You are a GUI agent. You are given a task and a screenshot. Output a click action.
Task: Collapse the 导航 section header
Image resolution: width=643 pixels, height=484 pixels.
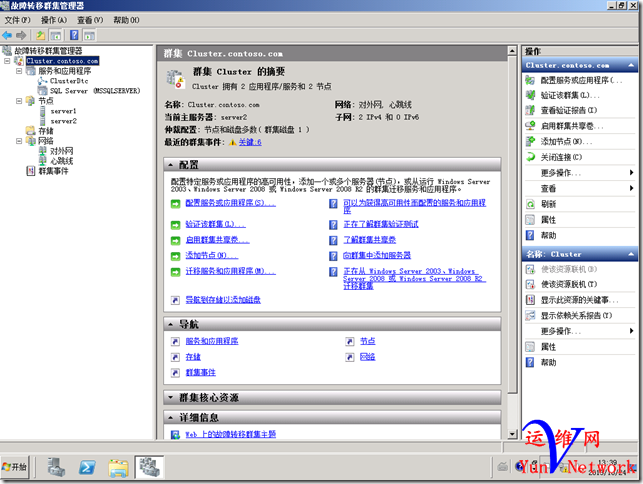(332, 324)
